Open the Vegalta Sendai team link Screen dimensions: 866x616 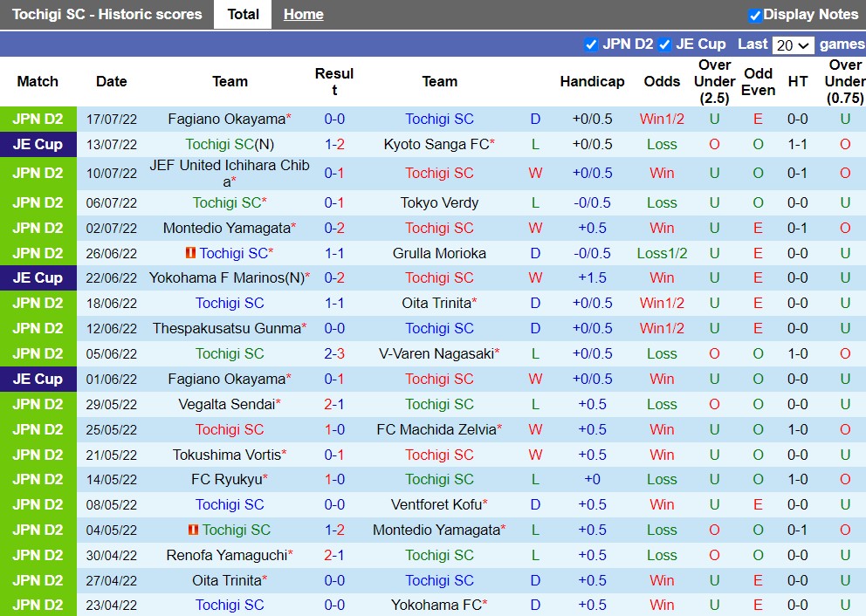tap(226, 404)
